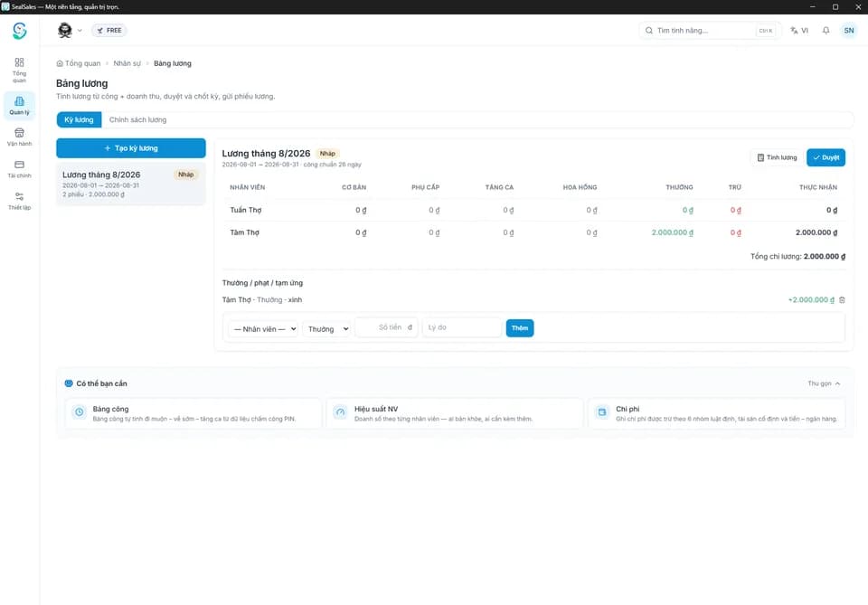Click the SealSales logo icon

pyautogui.click(x=19, y=31)
